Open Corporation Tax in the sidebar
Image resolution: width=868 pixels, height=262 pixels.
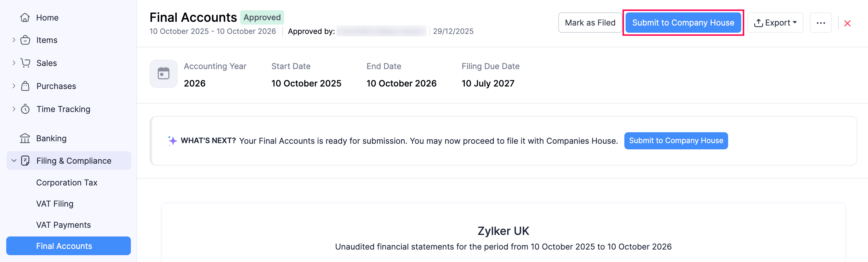pyautogui.click(x=67, y=182)
